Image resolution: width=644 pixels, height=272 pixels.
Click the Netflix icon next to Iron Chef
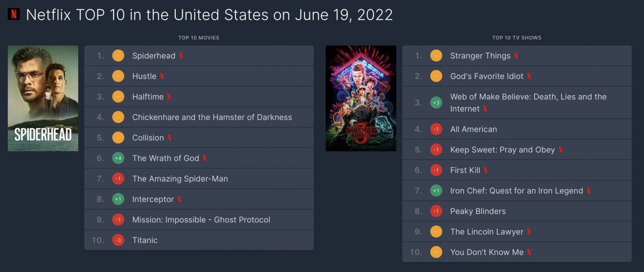589,191
